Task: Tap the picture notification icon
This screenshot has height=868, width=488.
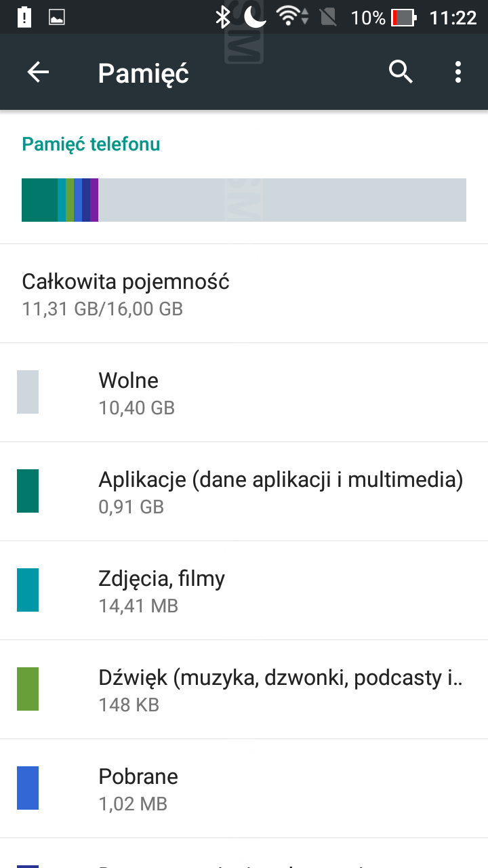Action: pyautogui.click(x=57, y=18)
